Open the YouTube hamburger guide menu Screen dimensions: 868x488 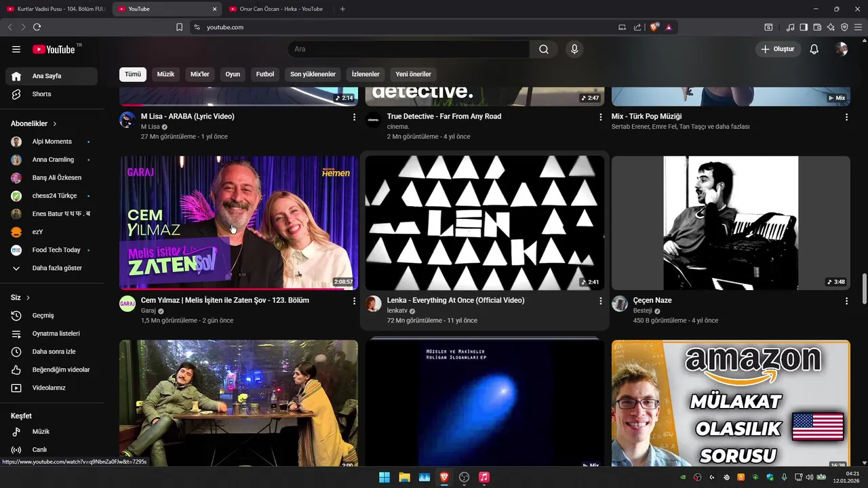tap(16, 49)
